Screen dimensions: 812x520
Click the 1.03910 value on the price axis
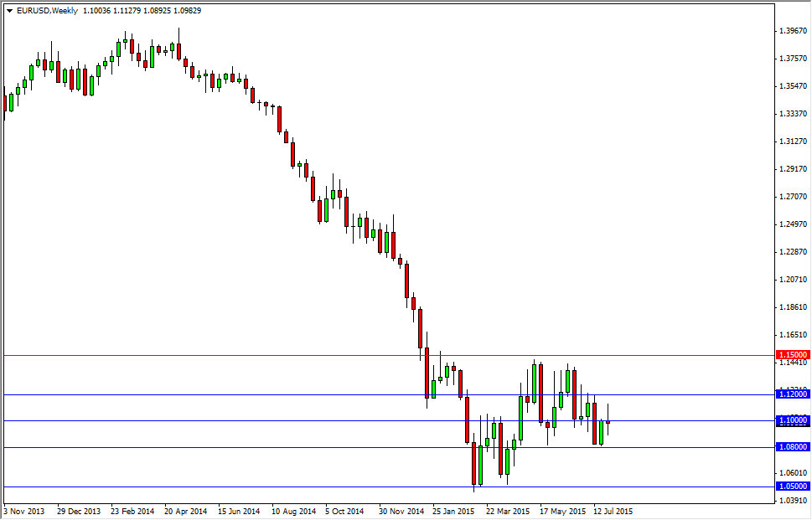coord(793,502)
